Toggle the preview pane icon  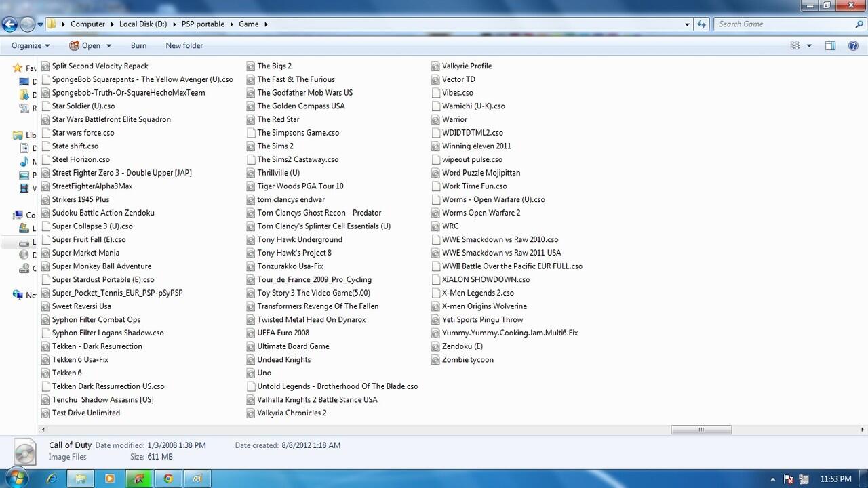click(x=830, y=46)
